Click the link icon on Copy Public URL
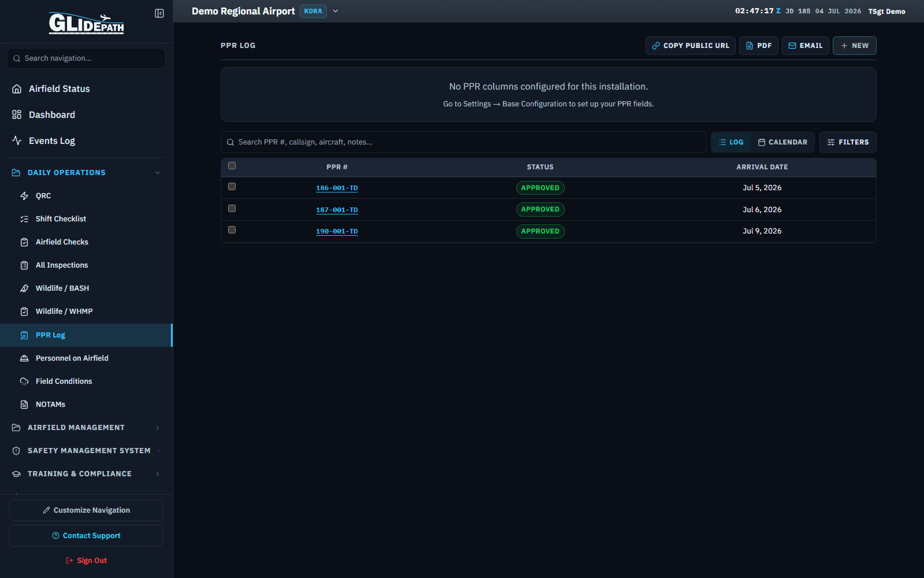 tap(656, 46)
